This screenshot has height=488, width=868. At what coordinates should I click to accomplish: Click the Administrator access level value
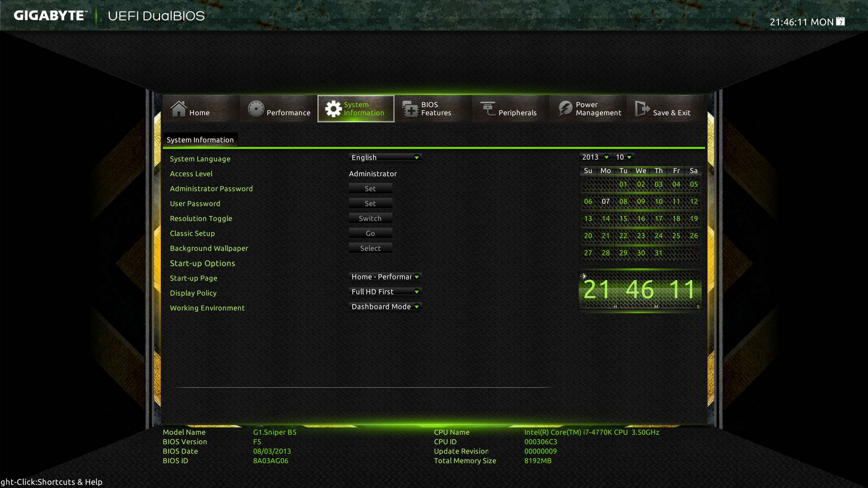373,174
